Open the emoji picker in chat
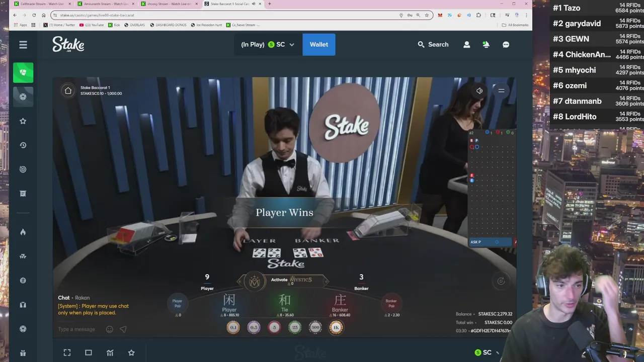 [x=109, y=329]
